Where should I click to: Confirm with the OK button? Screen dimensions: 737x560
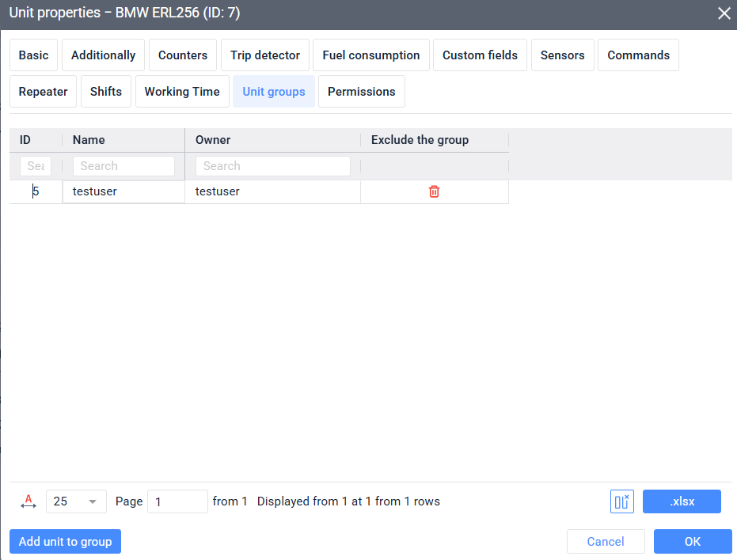click(693, 542)
